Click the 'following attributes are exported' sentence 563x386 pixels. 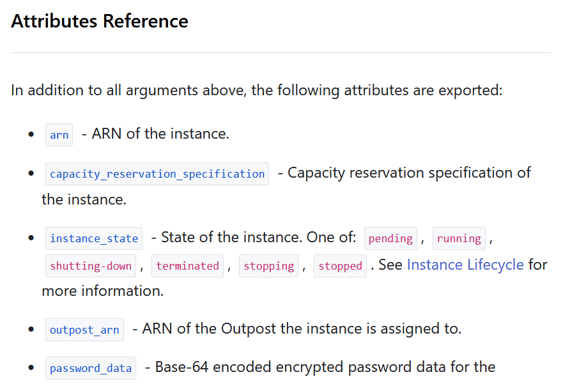click(256, 90)
